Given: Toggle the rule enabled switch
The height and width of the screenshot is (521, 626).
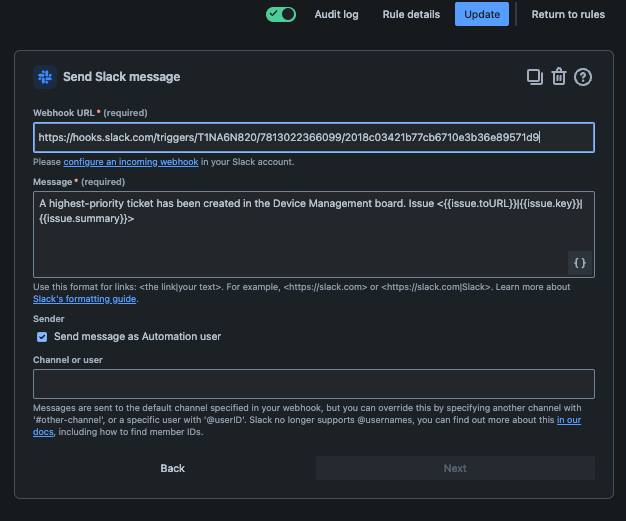Looking at the screenshot, I should 281,14.
